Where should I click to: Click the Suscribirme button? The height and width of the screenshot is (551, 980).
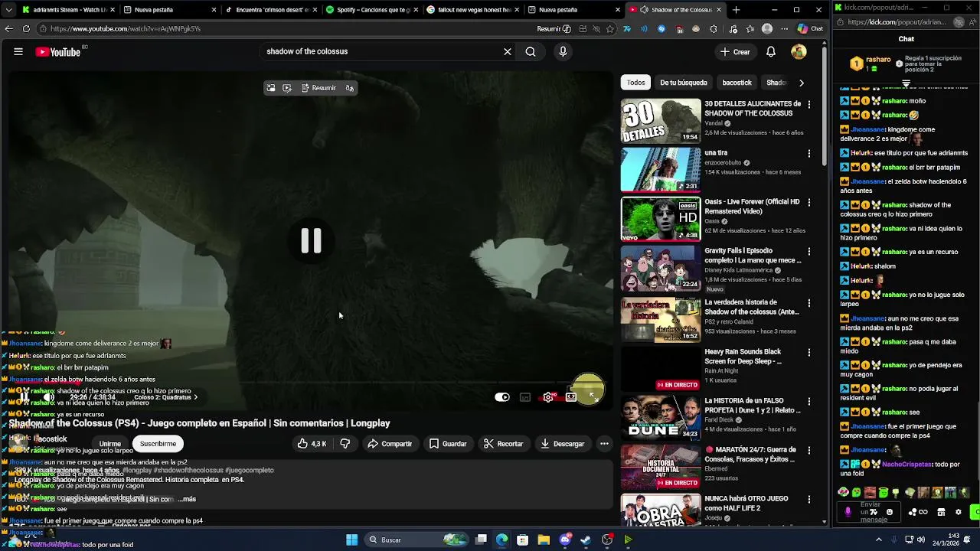(x=158, y=444)
